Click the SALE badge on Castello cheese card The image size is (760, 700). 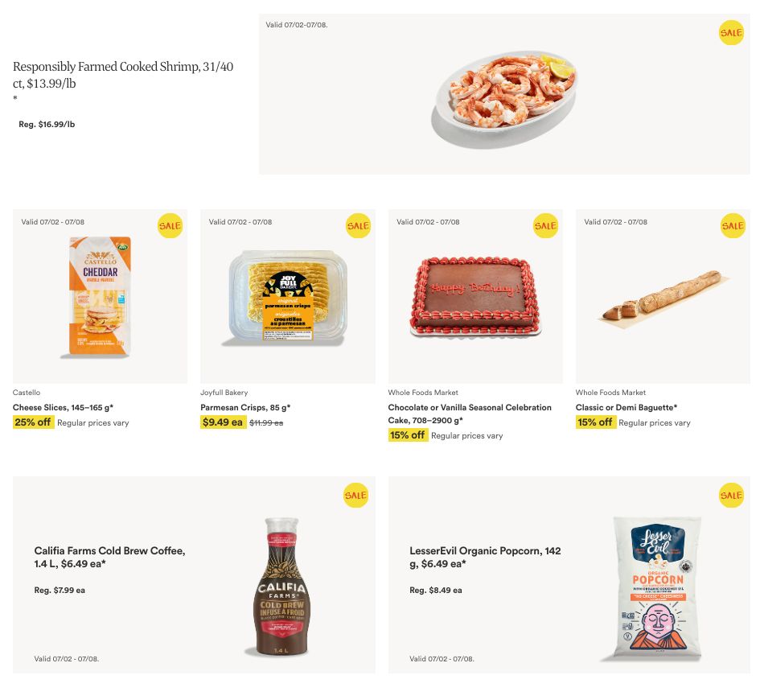tap(170, 226)
